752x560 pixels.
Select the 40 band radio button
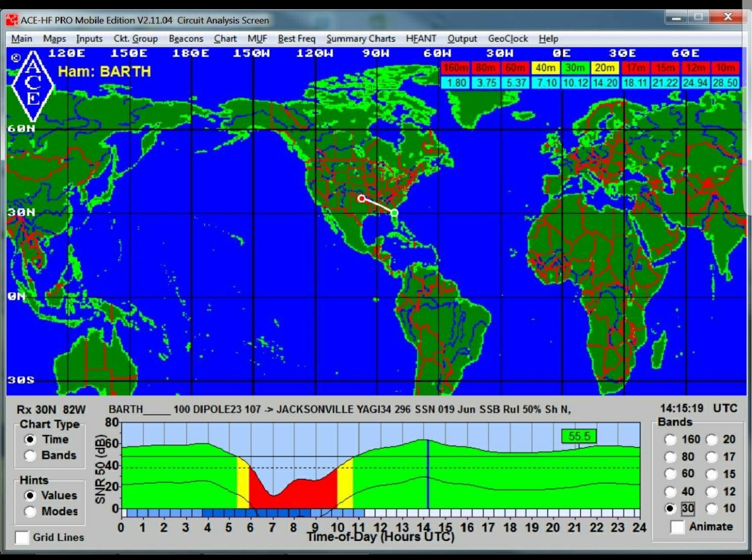(671, 492)
